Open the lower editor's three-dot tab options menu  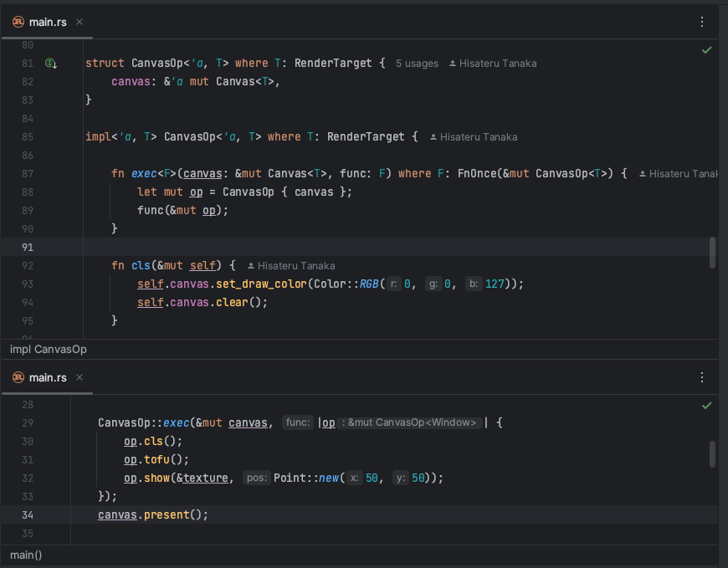[x=702, y=377]
